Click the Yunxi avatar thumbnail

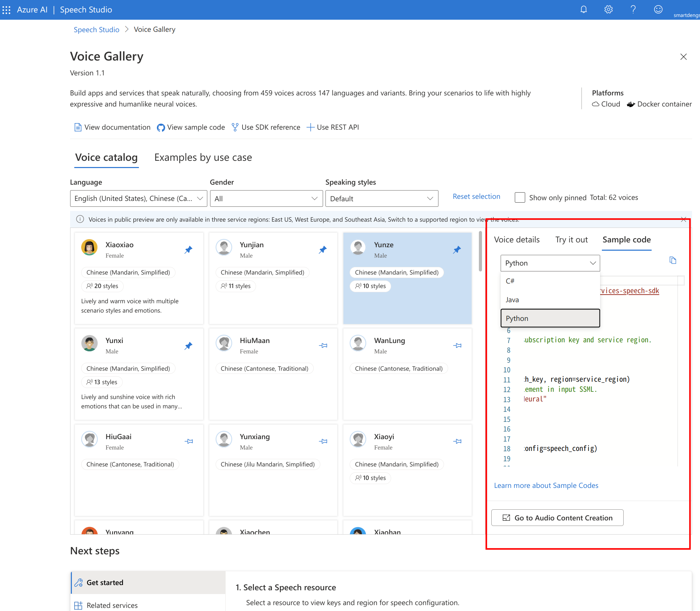click(x=89, y=343)
